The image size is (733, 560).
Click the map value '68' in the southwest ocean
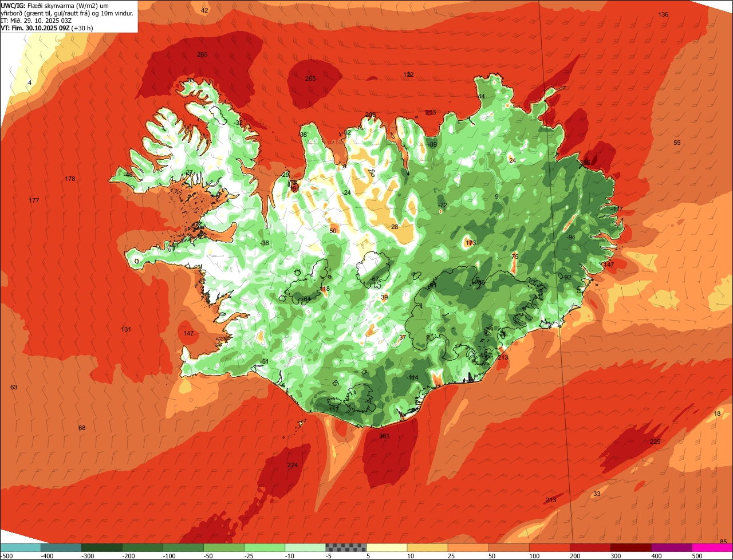tap(82, 428)
